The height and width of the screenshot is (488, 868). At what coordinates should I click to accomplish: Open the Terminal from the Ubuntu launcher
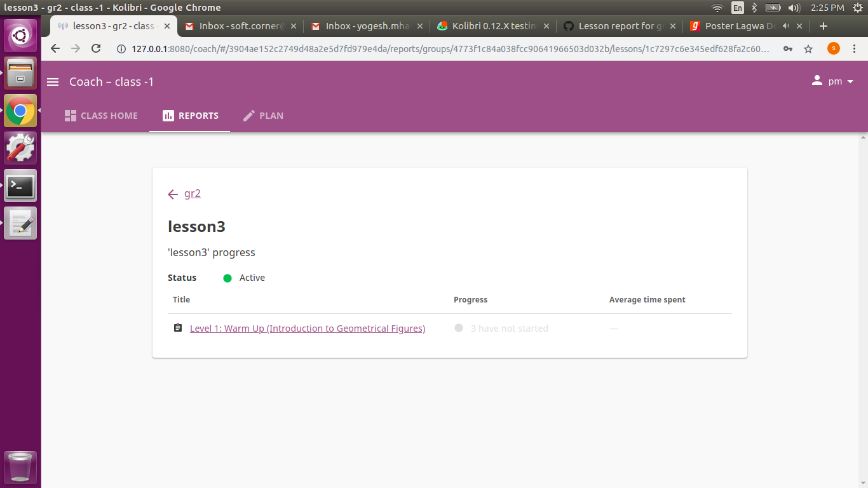coord(20,186)
